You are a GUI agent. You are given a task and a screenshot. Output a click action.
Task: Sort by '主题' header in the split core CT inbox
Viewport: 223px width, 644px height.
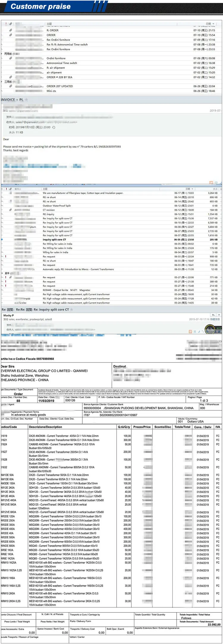45,189
